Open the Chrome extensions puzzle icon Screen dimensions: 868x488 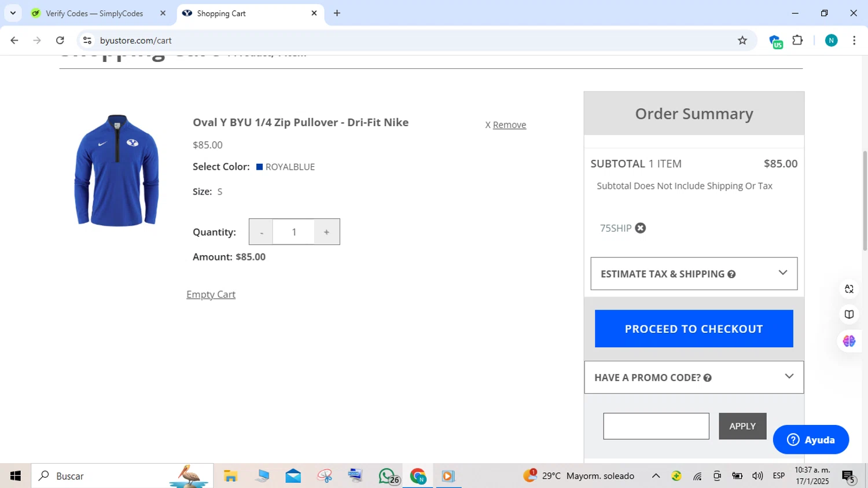797,41
